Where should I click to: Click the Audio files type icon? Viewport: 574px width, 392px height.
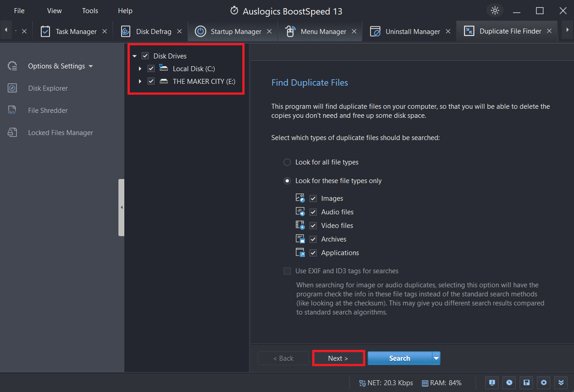click(x=300, y=212)
